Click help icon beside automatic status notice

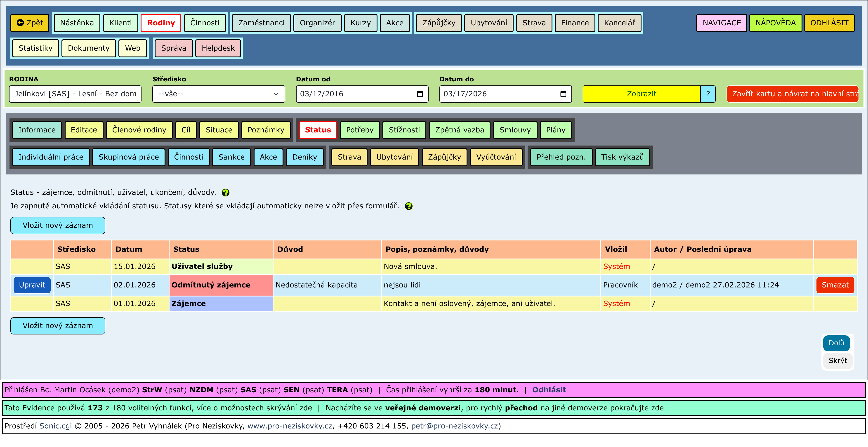pyautogui.click(x=408, y=206)
